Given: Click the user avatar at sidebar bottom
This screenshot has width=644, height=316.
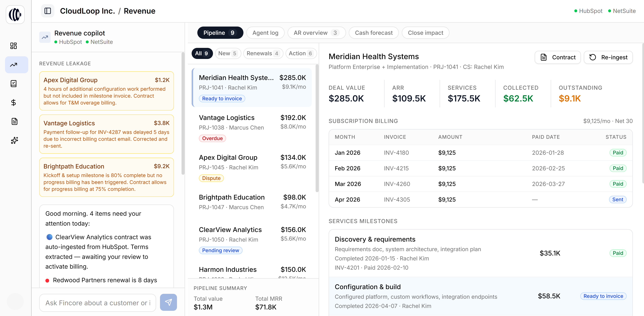Looking at the screenshot, I should point(15,301).
